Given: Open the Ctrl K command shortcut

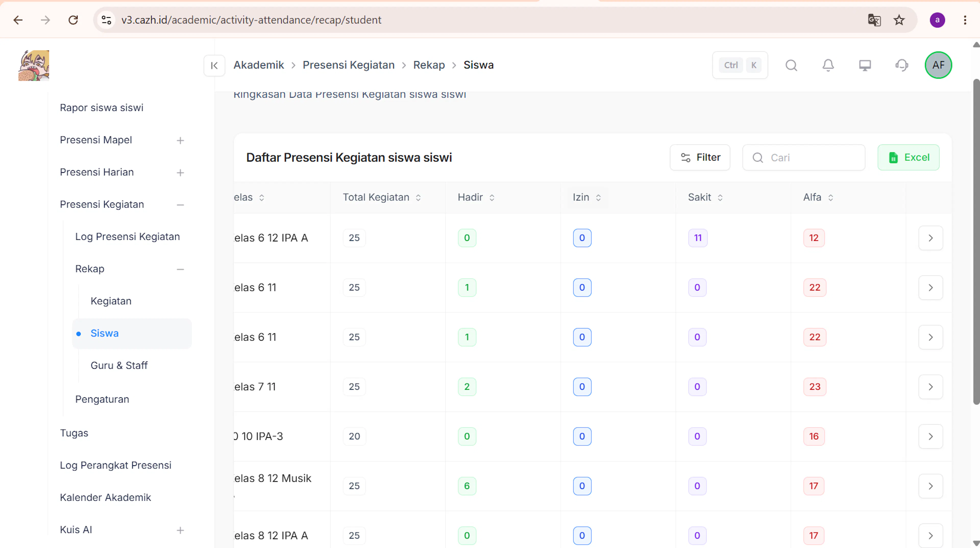Looking at the screenshot, I should 740,65.
